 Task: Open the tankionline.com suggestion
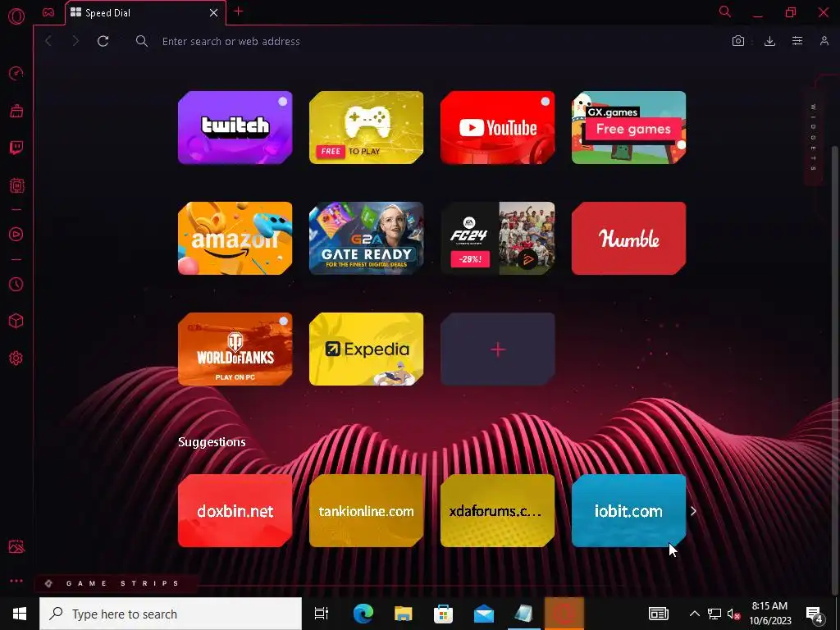367,510
